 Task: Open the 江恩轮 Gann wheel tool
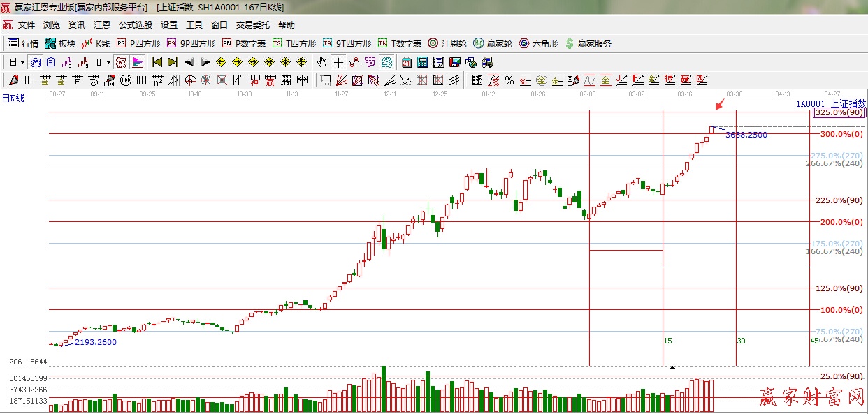(447, 43)
